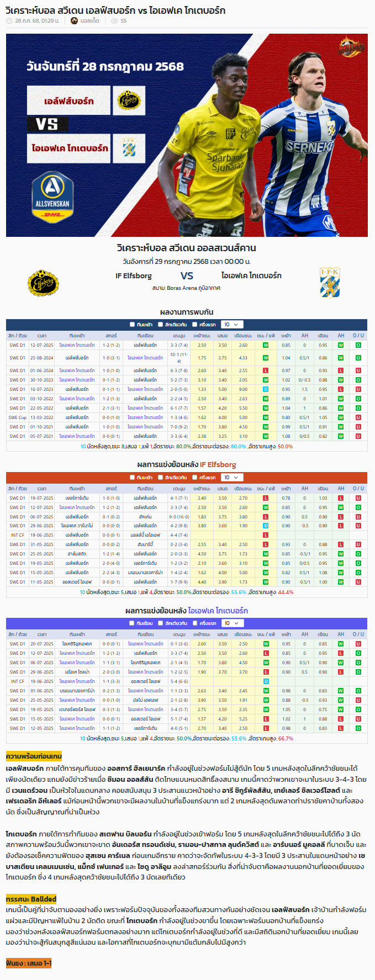This screenshot has height=980, width=375.
Task: Click the green W badge in the 12-07-2025 head-to-head row
Action: pos(266,345)
